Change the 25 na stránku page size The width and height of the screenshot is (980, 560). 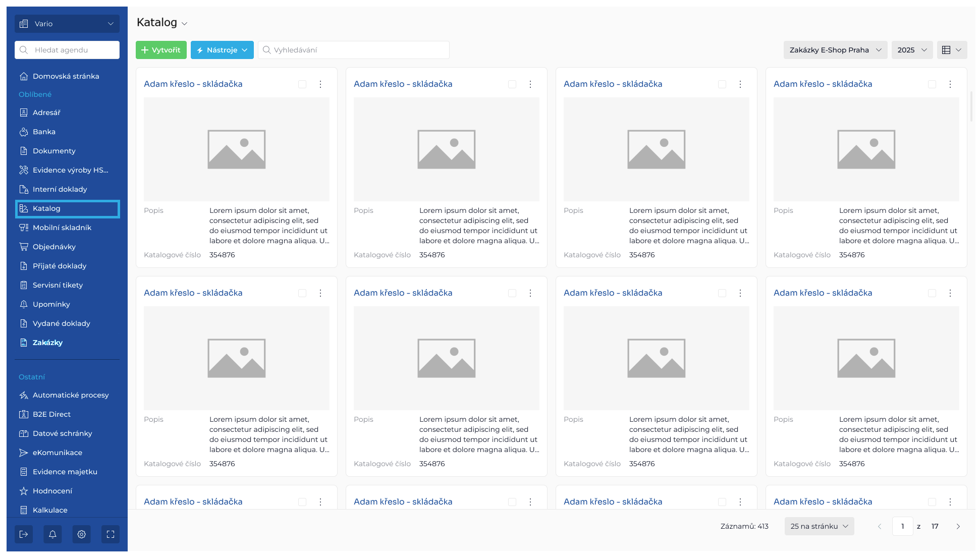click(x=819, y=526)
